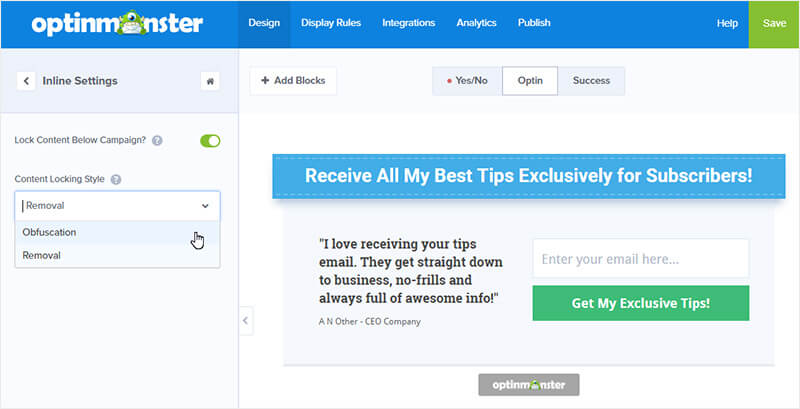
Task: Open the Help menu
Action: point(727,23)
